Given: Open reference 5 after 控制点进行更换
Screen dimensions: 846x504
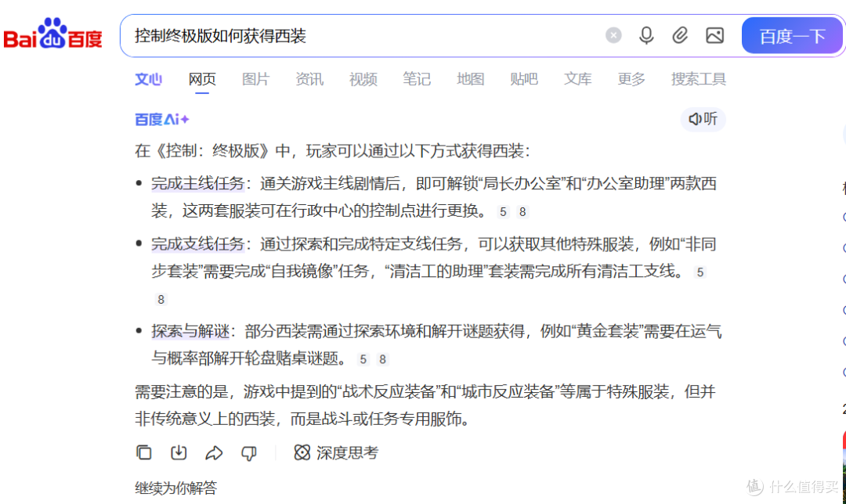Looking at the screenshot, I should pyautogui.click(x=503, y=212).
